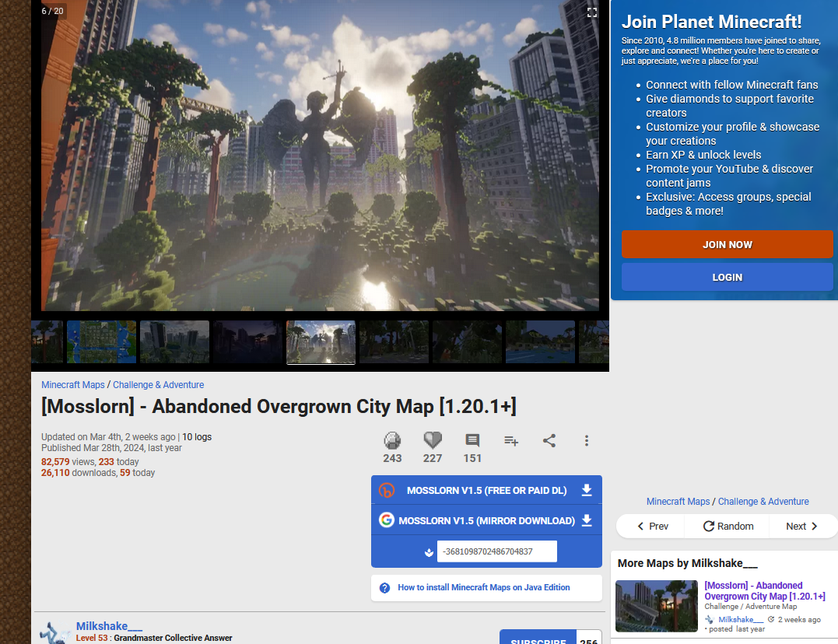Download MOSSLORN V1.5 (FREE OR PAID DL)

(486, 490)
